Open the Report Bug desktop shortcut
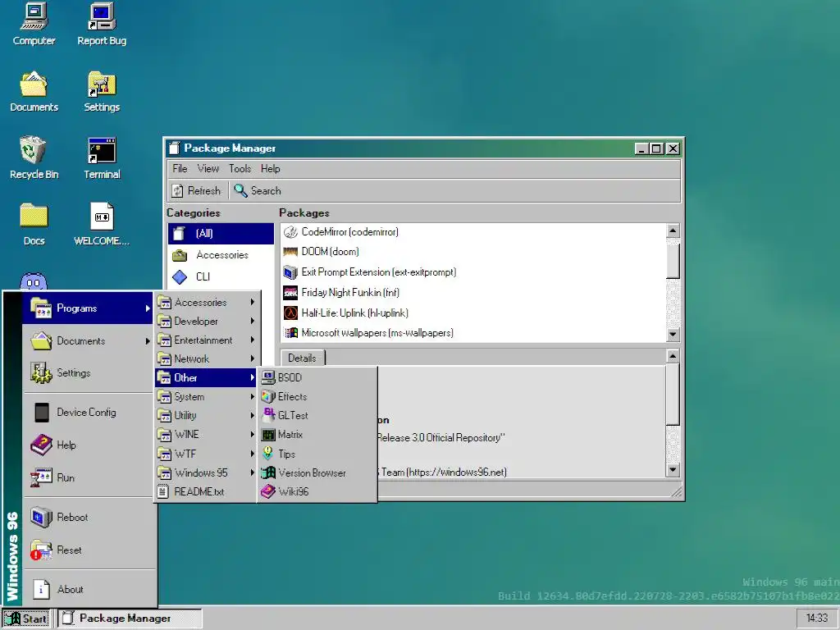The height and width of the screenshot is (630, 840). [102, 24]
